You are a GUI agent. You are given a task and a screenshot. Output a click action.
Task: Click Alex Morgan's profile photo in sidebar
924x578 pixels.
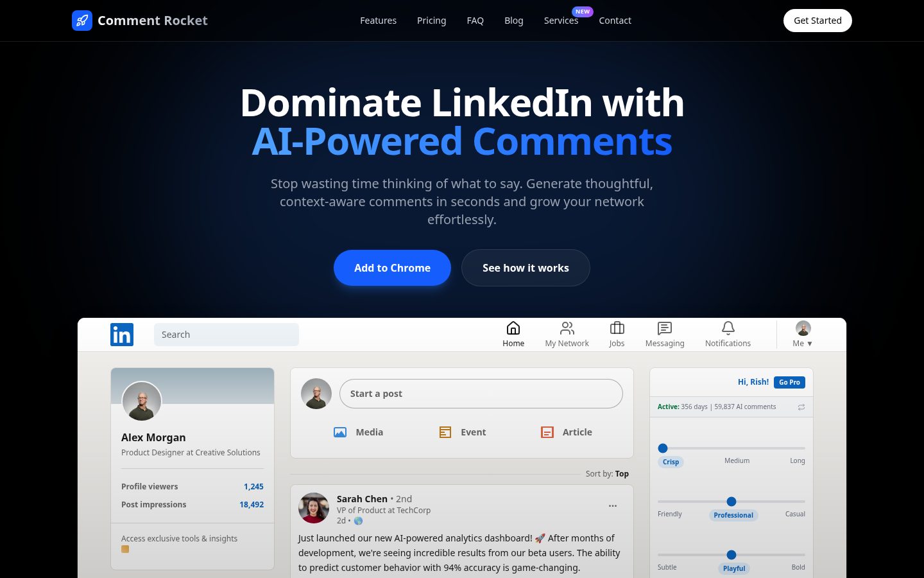[142, 401]
